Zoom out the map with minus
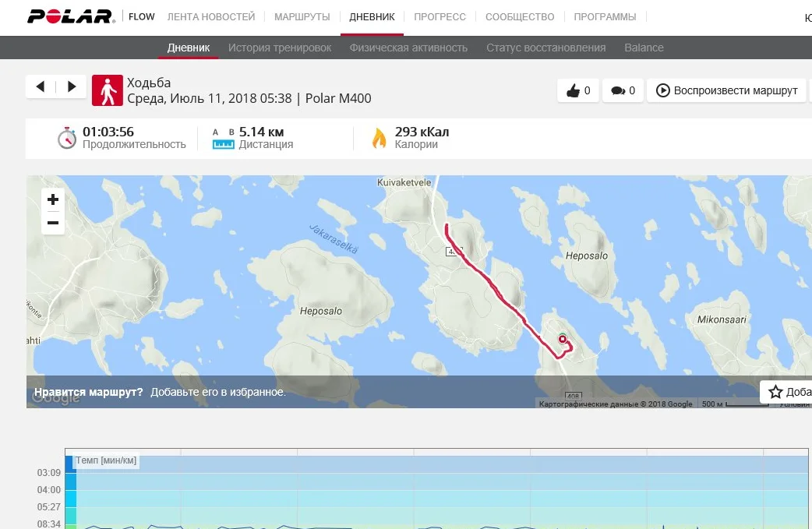The width and height of the screenshot is (812, 529). click(53, 223)
